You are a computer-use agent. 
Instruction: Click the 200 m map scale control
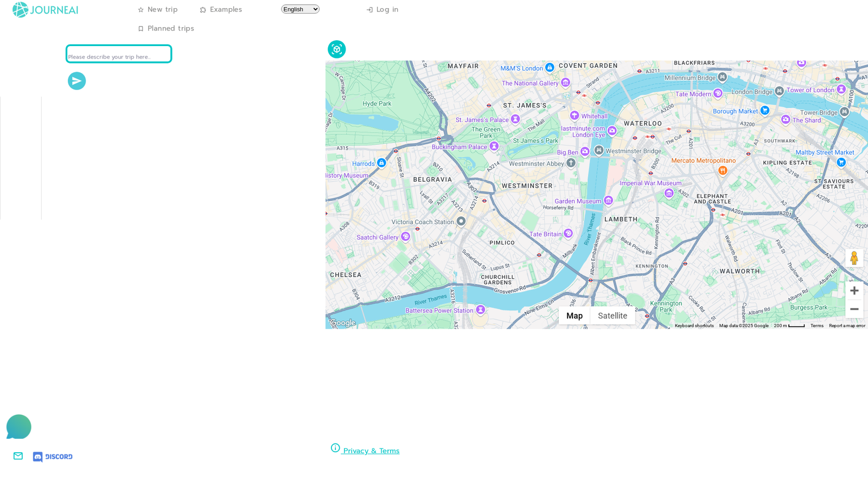coord(789,326)
